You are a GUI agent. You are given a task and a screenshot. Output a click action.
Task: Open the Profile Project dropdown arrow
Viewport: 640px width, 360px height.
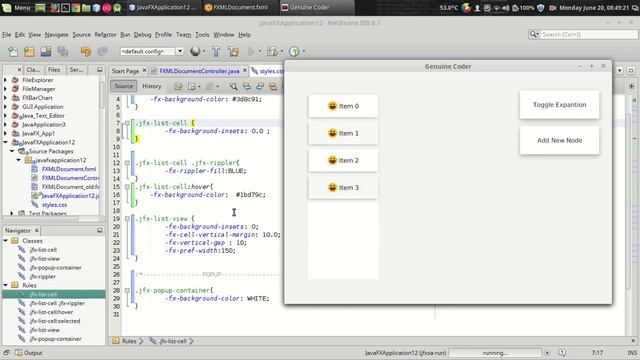coord(304,51)
